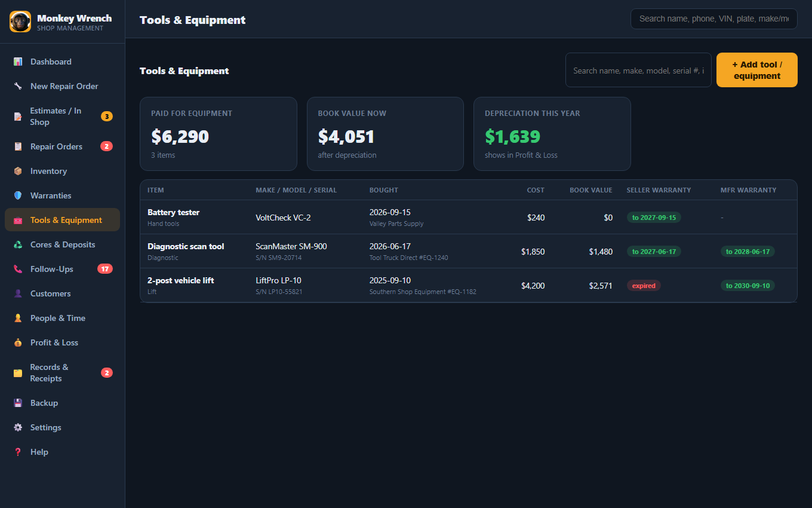
Task: Click the Depreciation This Year $1,639 card
Action: pos(552,134)
